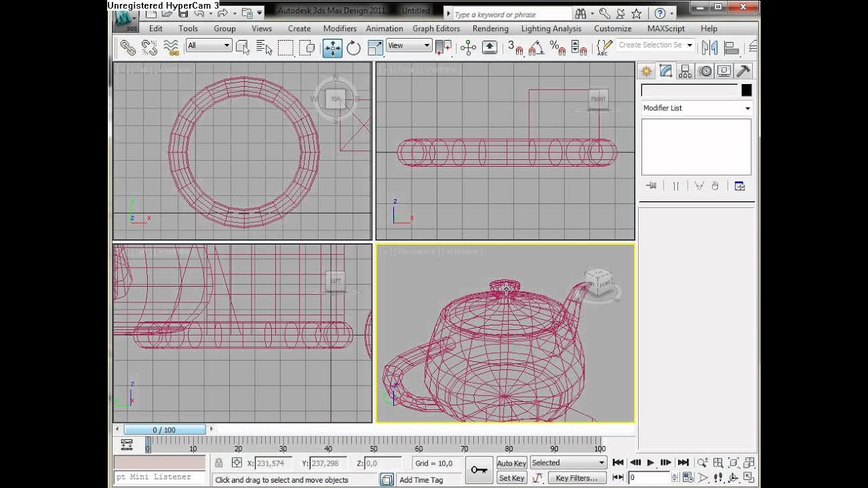Click the Use Pivot Point Center icon
Viewport: 868px width, 488px height.
pyautogui.click(x=443, y=47)
